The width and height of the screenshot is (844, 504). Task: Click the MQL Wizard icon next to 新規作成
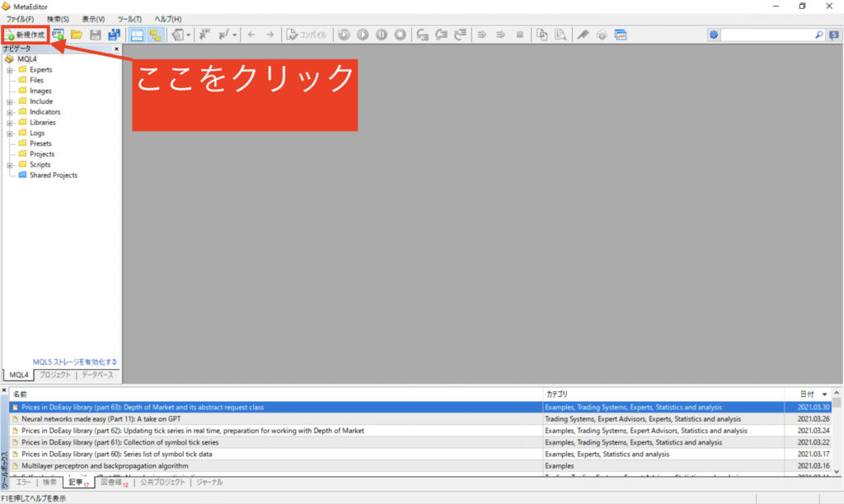pos(59,35)
